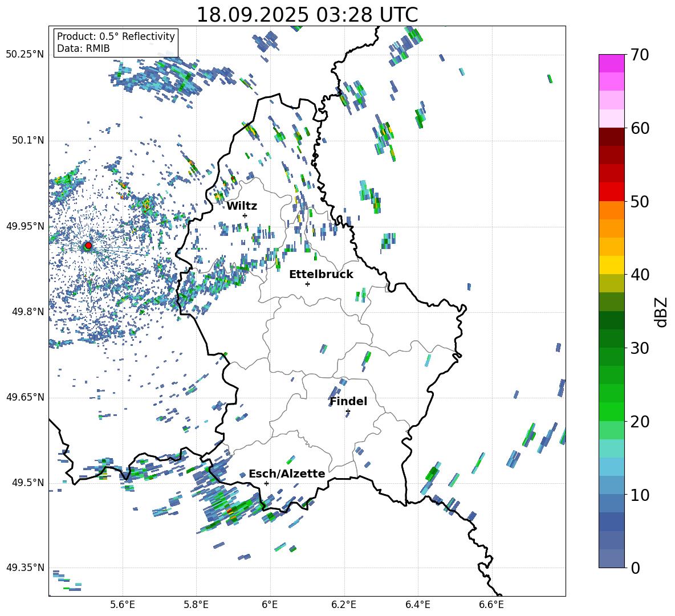Select the cross marker under Esch/Alzette
675x616 pixels.
click(x=266, y=483)
